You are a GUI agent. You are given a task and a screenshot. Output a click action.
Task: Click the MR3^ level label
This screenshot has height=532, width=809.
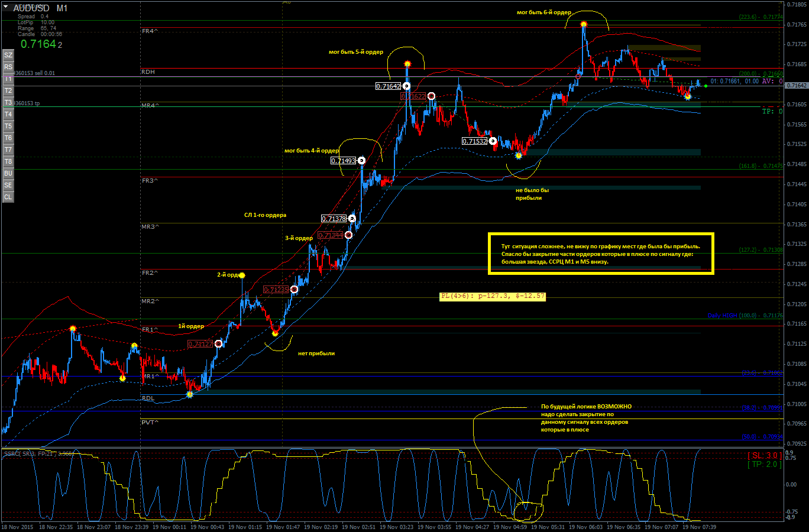click(150, 226)
